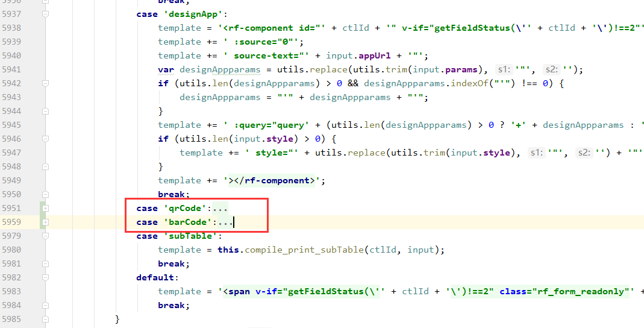This screenshot has height=328, width=644.
Task: Expand the folded 'qrCode' case gutter marker
Action: coord(45,208)
